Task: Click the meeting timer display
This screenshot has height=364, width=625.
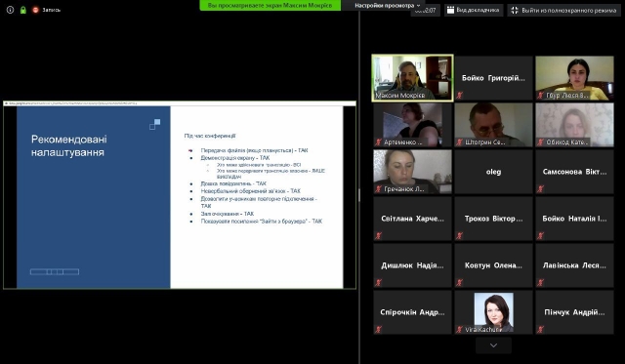Action: coord(426,11)
